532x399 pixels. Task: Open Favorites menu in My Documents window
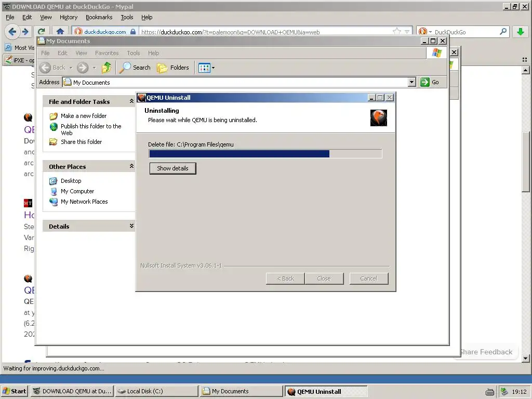click(x=107, y=53)
